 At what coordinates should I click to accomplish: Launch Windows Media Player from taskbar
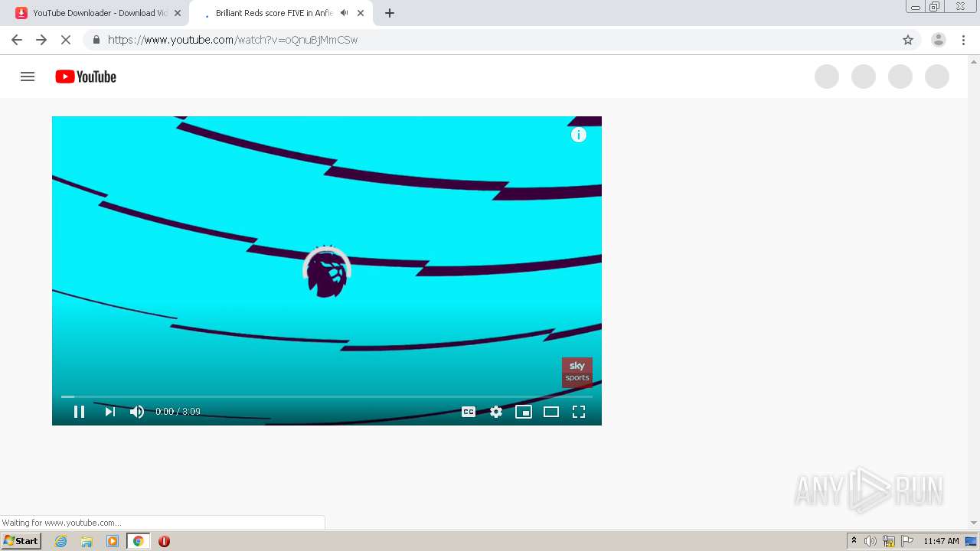pyautogui.click(x=113, y=541)
